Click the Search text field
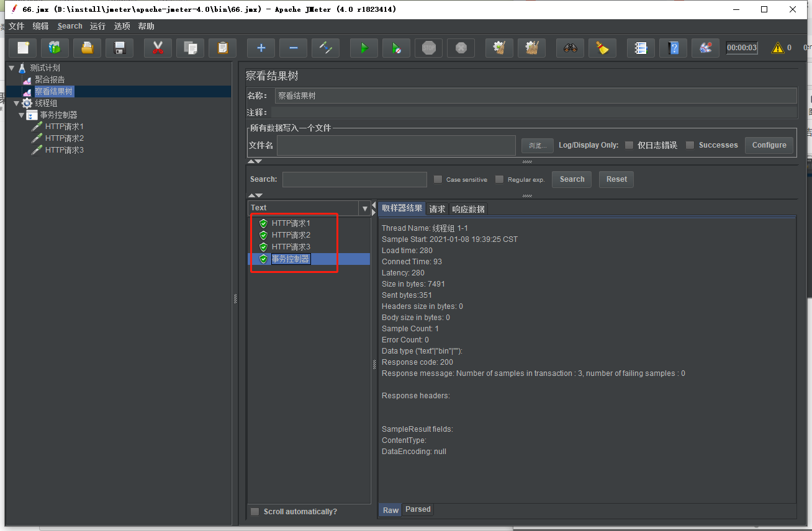812x531 pixels. (354, 179)
